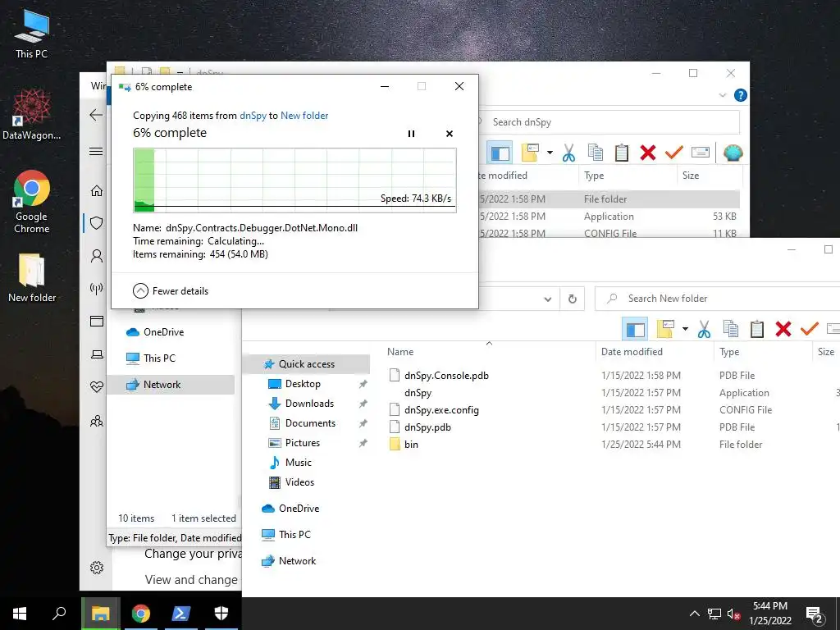Open Windows Security home icon

[97, 190]
